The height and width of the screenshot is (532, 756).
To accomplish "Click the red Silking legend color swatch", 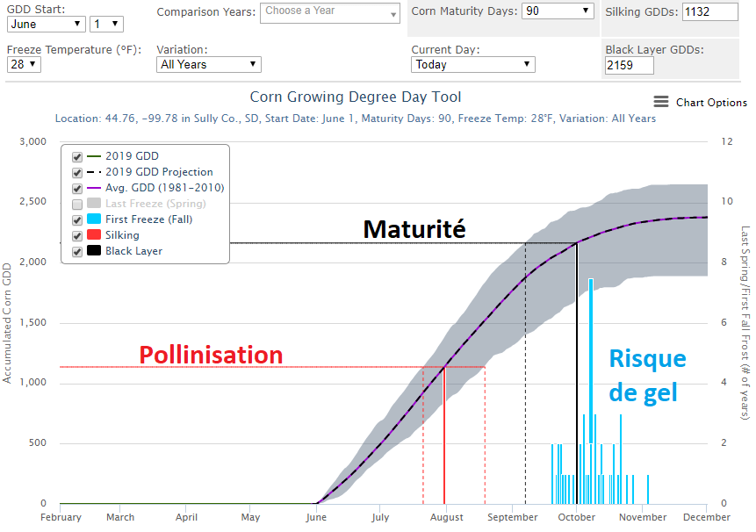I will [x=94, y=235].
